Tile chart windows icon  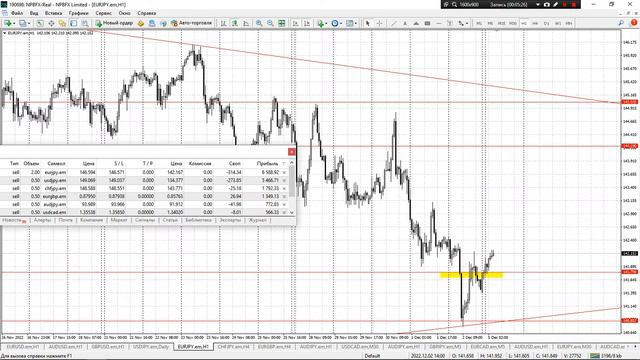click(x=282, y=23)
